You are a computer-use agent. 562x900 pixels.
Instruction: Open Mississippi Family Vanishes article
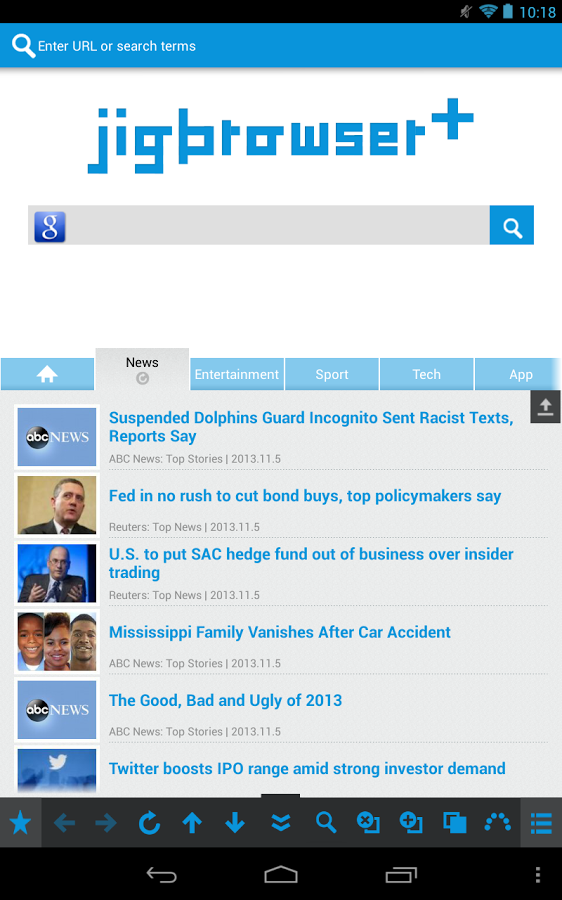point(280,633)
